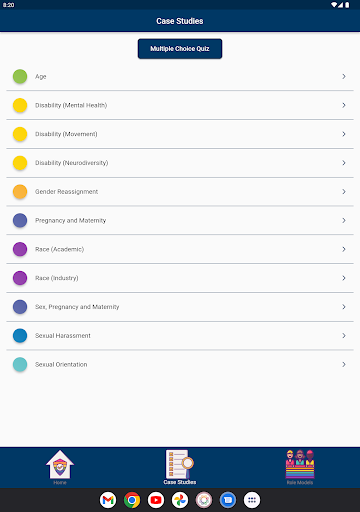Click the purple Race (Industry) dot

click(20, 278)
